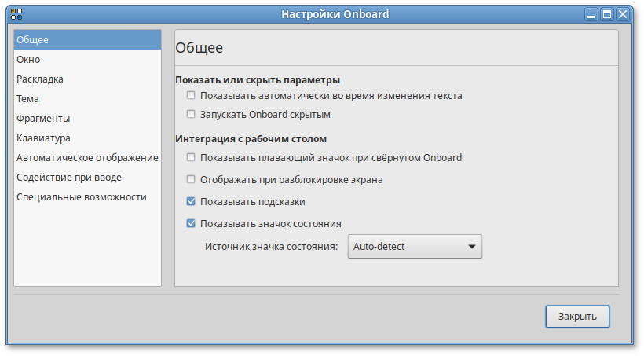The width and height of the screenshot is (644, 356).
Task: Open the Раскладка settings page
Action: coord(87,79)
